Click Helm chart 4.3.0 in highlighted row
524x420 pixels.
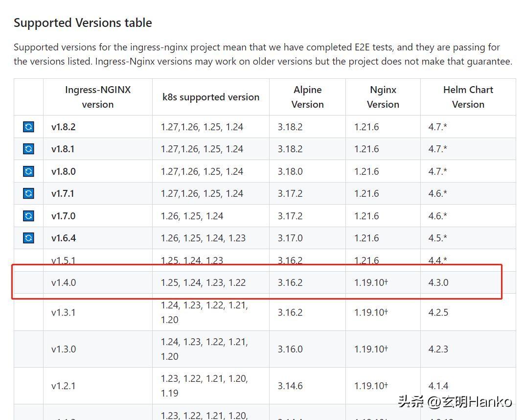tap(438, 282)
